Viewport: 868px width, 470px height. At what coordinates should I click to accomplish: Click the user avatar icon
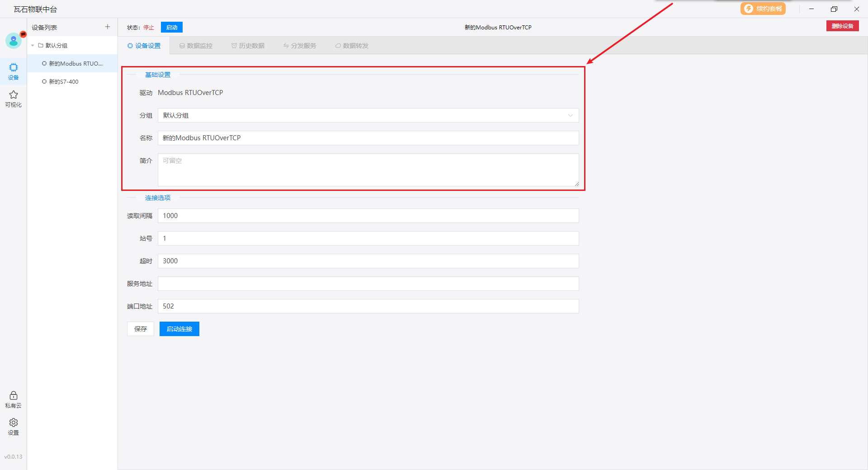[14, 41]
